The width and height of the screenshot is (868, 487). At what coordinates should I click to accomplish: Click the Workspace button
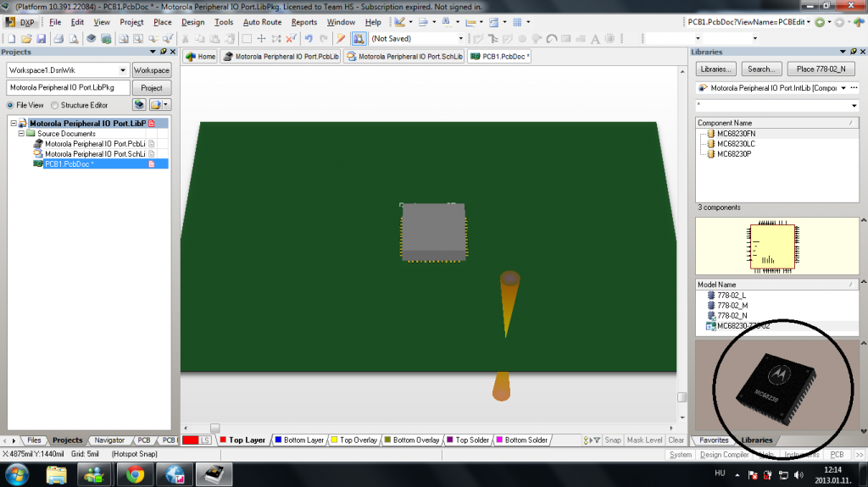tap(152, 70)
